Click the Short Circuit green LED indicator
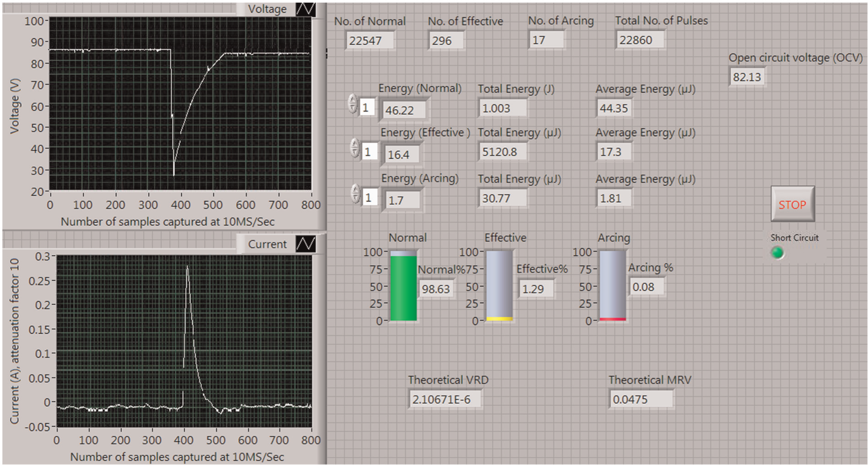 (777, 252)
